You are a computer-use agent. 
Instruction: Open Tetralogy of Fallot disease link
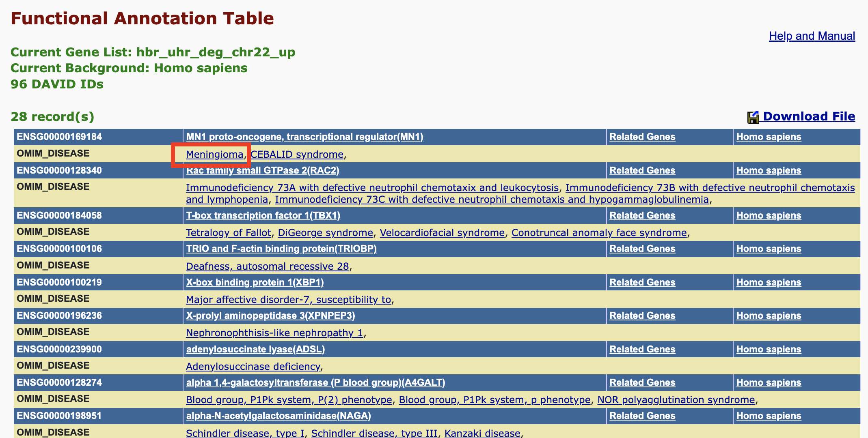coord(228,233)
